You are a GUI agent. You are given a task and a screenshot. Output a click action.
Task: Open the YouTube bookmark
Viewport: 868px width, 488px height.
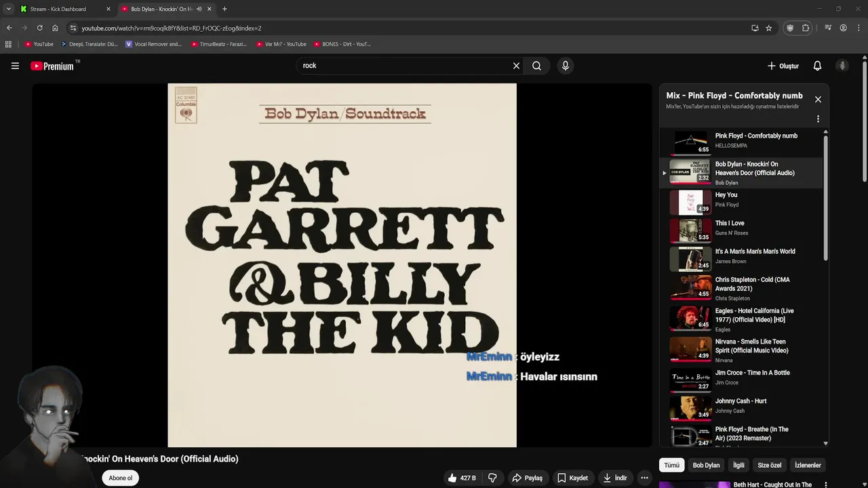click(39, 44)
